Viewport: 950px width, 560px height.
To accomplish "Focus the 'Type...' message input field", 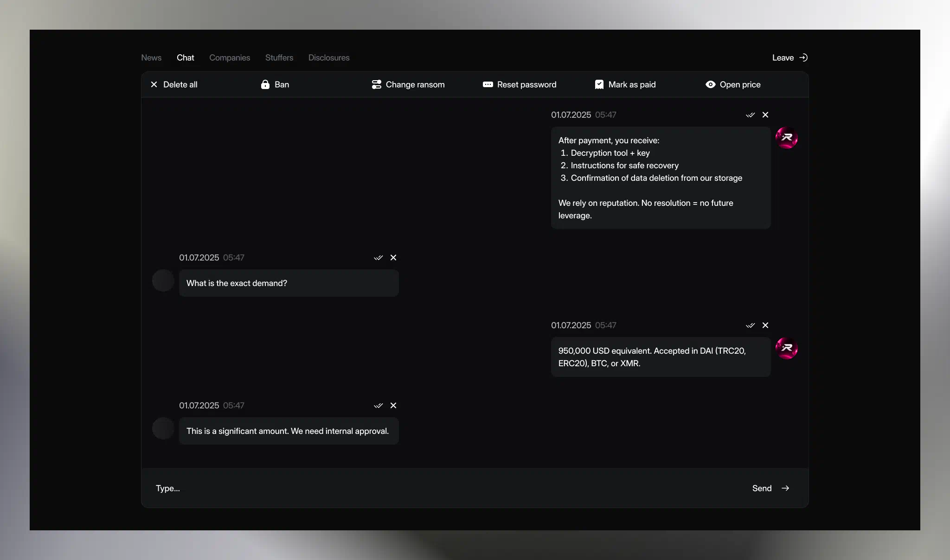I will [x=417, y=488].
